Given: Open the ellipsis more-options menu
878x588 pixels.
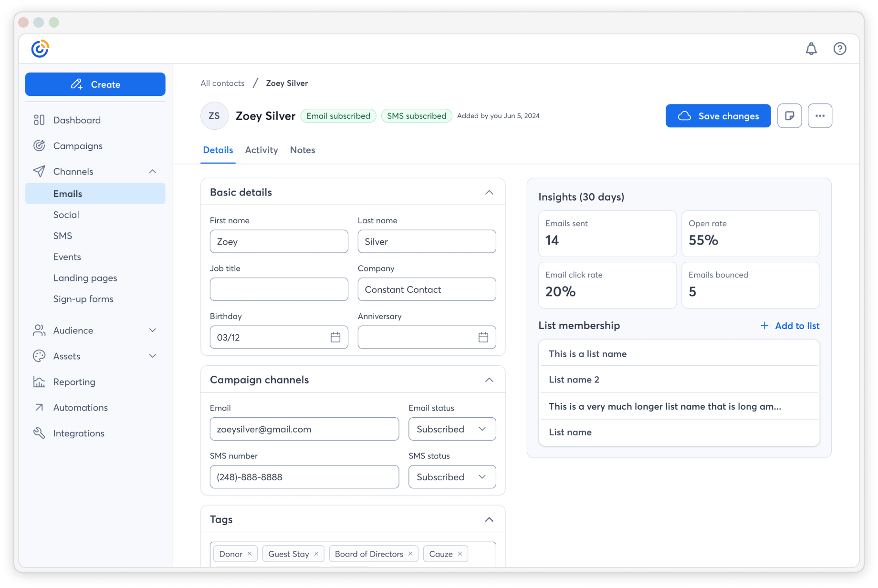Looking at the screenshot, I should click(x=820, y=115).
